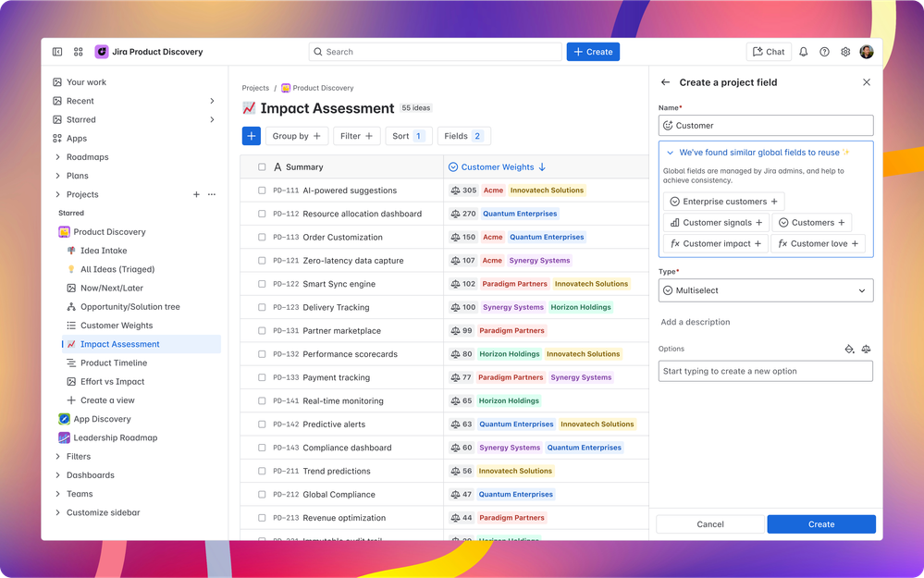Check the Payment tracking row checkbox
The width and height of the screenshot is (924, 578).
pos(262,377)
